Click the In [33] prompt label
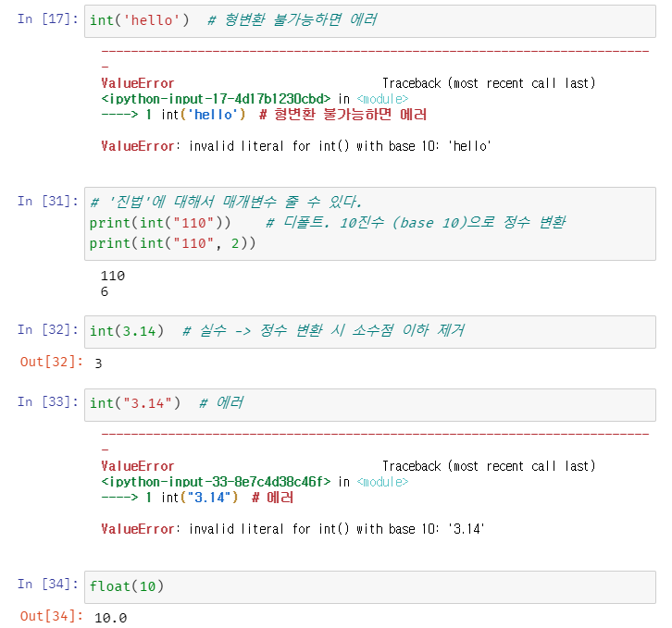The width and height of the screenshot is (672, 628). 48,401
